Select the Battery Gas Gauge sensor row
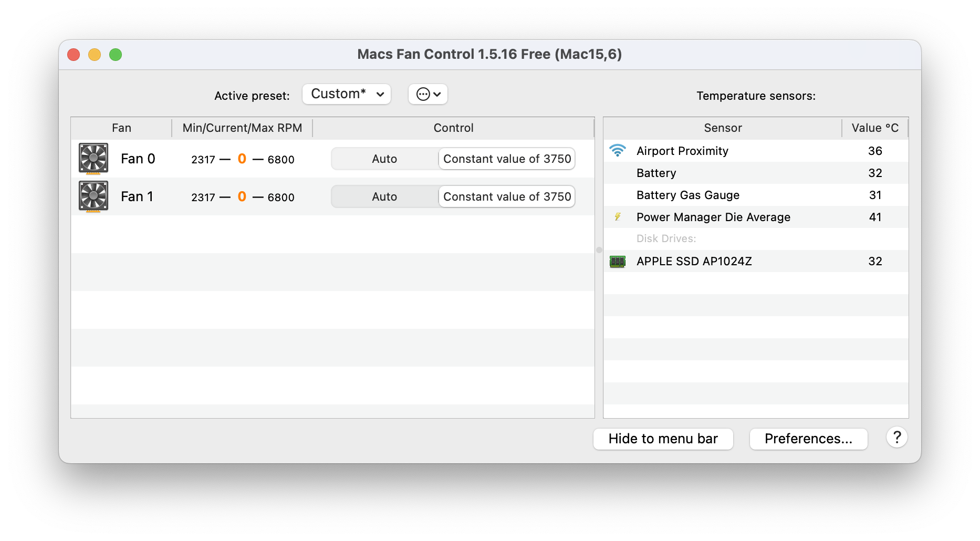Viewport: 980px width, 541px height. point(688,195)
